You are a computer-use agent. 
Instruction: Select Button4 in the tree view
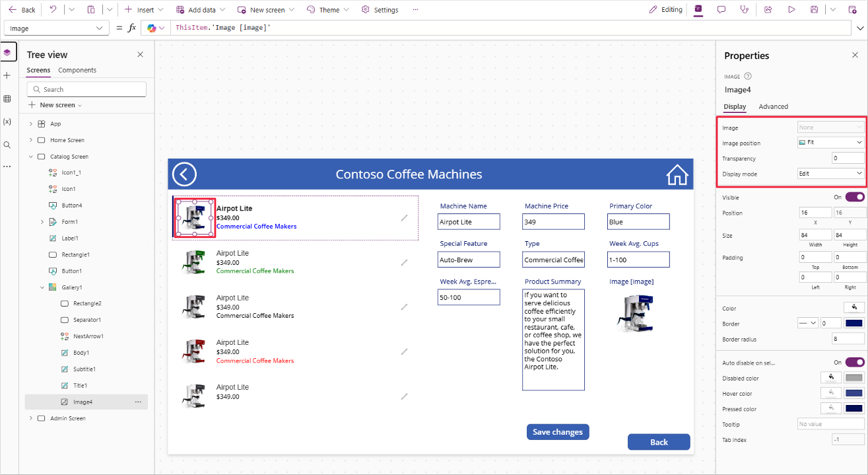coord(72,205)
